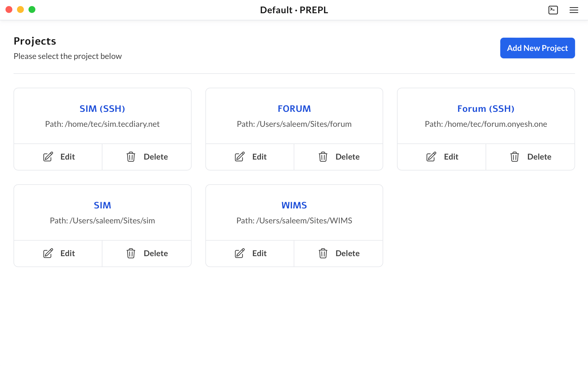Select the SIM project title
The height and width of the screenshot is (372, 588).
[x=102, y=205]
